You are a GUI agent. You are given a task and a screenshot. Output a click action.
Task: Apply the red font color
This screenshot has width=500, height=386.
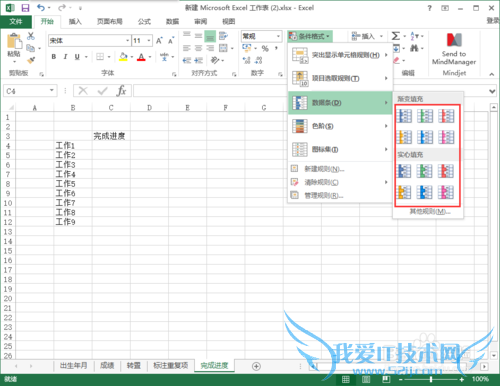(141, 57)
